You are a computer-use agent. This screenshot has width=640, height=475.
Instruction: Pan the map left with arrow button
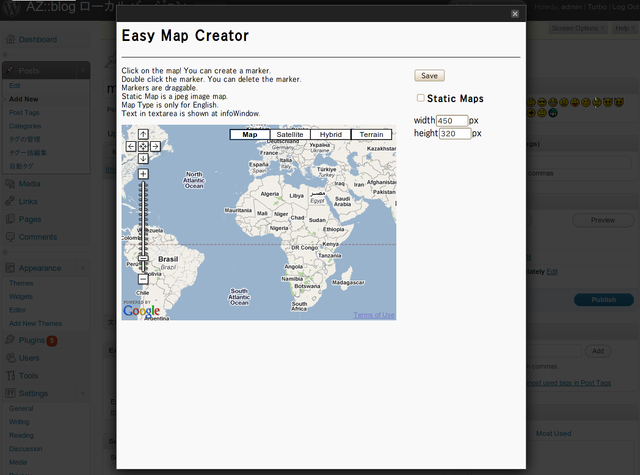click(131, 146)
